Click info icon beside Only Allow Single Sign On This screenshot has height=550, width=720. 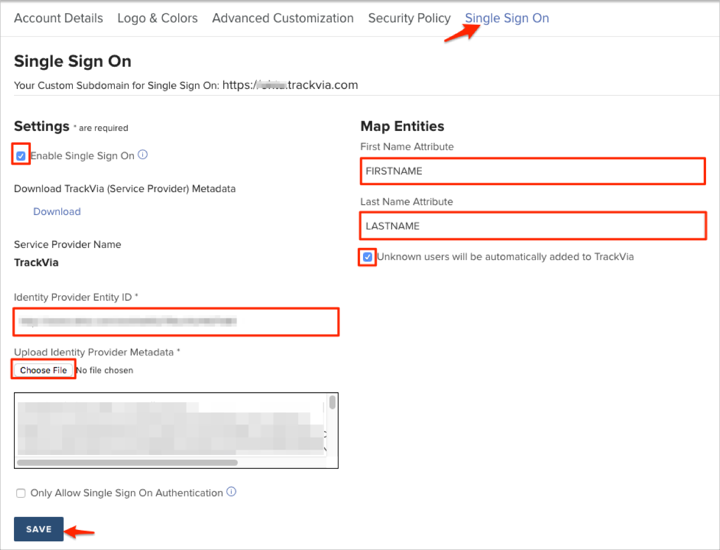tap(231, 492)
